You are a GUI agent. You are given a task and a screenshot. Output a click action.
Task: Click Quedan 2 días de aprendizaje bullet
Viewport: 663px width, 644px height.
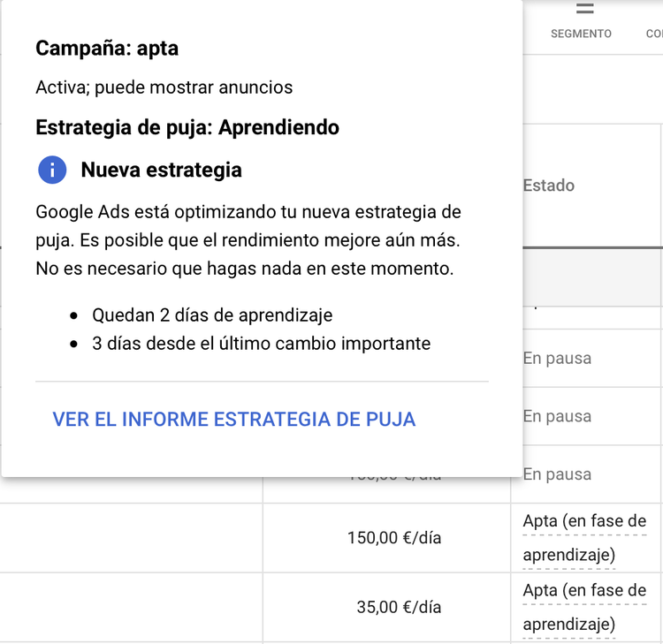[x=212, y=315]
